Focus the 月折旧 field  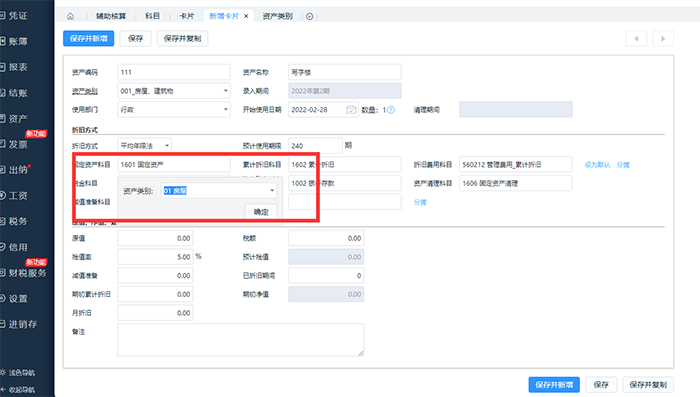pos(155,313)
